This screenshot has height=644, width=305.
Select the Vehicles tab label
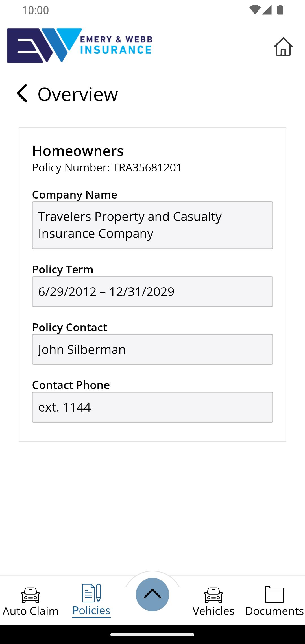click(213, 611)
